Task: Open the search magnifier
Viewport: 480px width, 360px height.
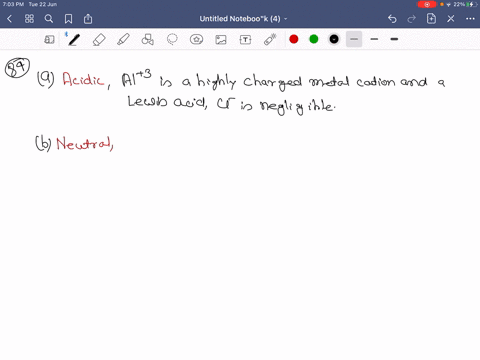Action: click(49, 19)
